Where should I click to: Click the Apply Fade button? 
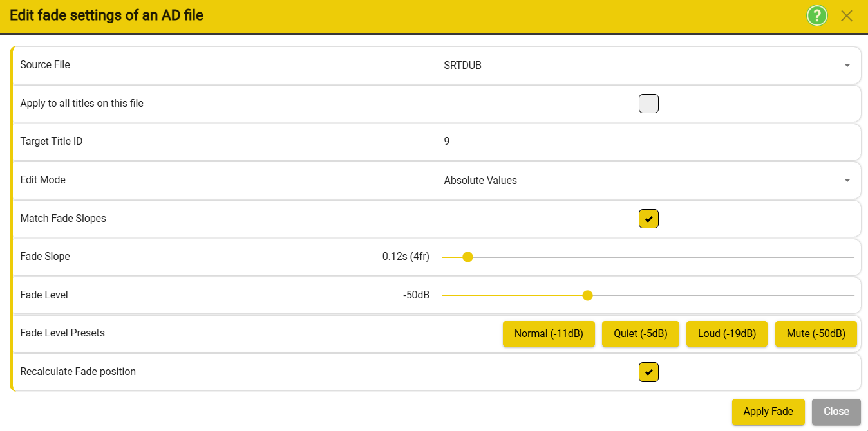[768, 412]
